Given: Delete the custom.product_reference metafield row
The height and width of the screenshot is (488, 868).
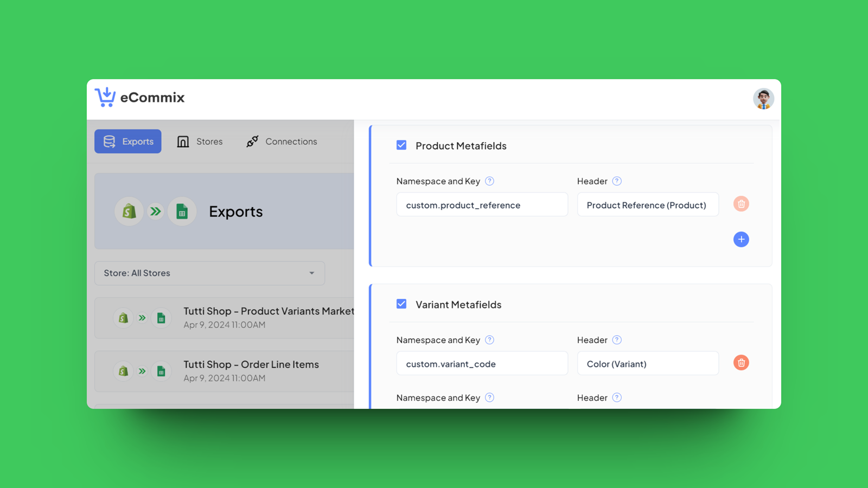Looking at the screenshot, I should tap(741, 204).
